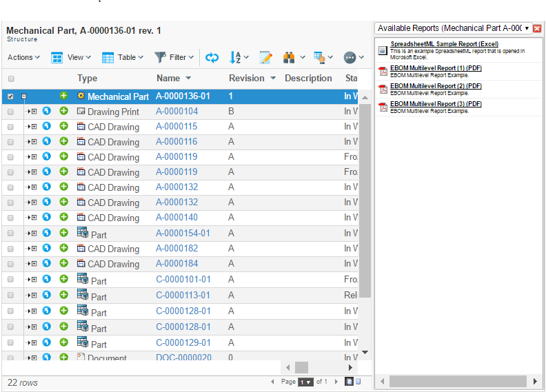This screenshot has width=546, height=392.
Task: Open EBOM Multilevel Report (2) PDF link
Action: [436, 86]
